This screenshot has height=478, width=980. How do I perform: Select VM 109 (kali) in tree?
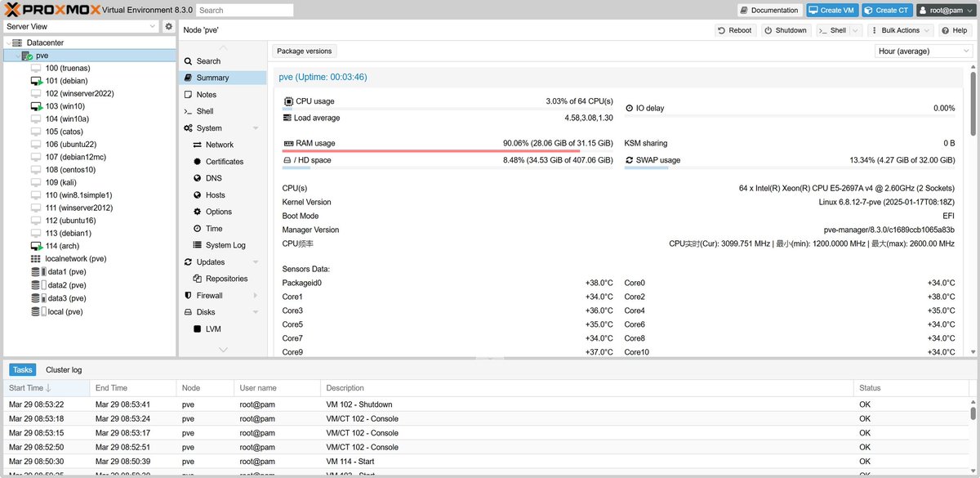(x=60, y=182)
